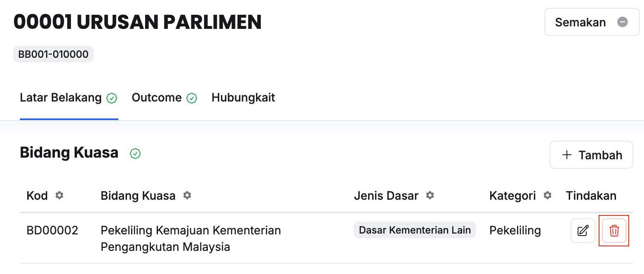This screenshot has width=644, height=274.
Task: Switch to the Latar Belakang tab
Action: (61, 98)
